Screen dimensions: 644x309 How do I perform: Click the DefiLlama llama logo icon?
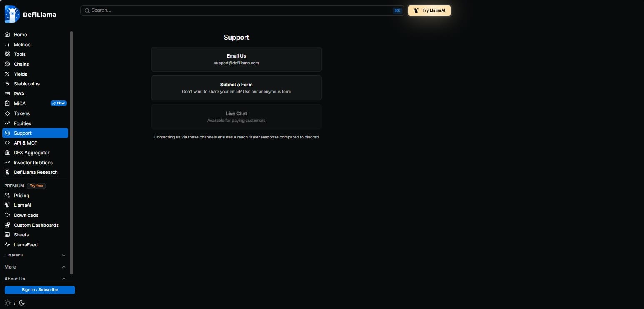coord(12,14)
